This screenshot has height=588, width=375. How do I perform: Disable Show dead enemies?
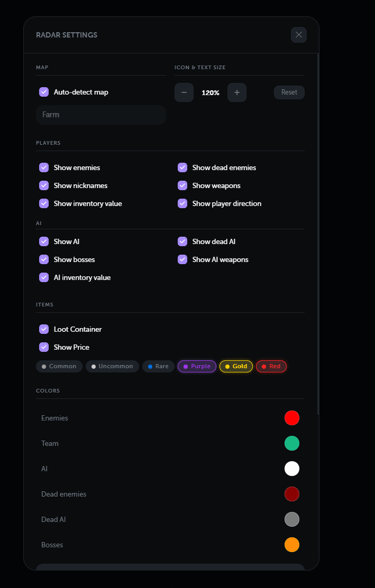pos(182,167)
